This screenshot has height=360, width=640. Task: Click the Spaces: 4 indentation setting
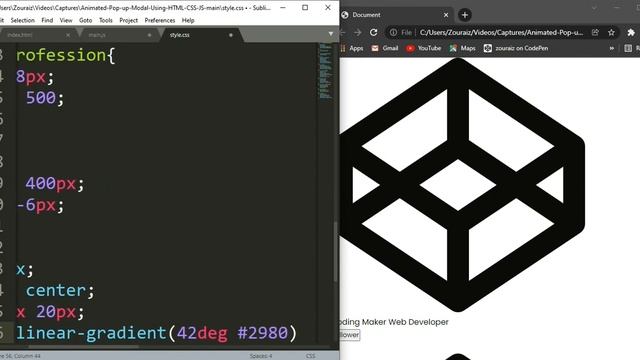pos(261,356)
